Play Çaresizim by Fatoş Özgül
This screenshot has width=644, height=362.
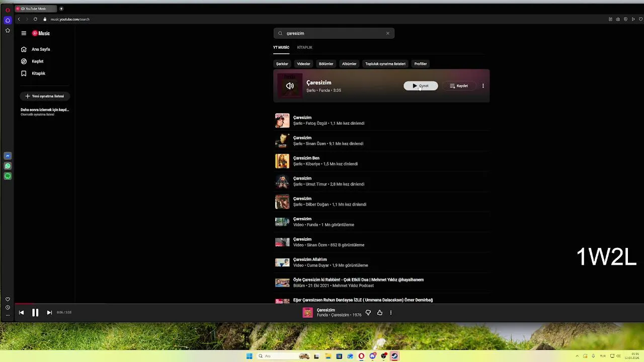point(381,120)
